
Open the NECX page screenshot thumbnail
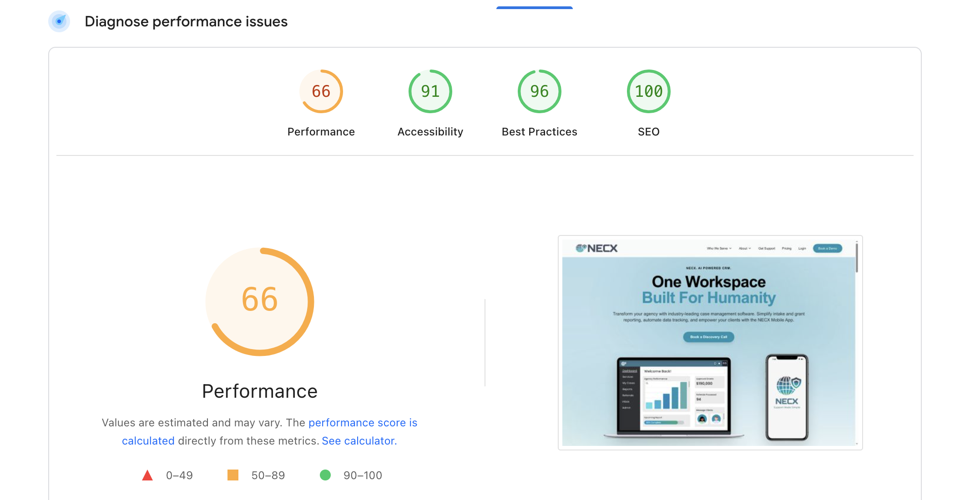710,343
